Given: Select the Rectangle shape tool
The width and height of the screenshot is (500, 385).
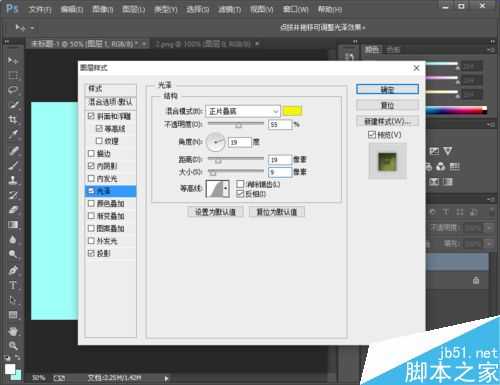Looking at the screenshot, I should point(13,315).
